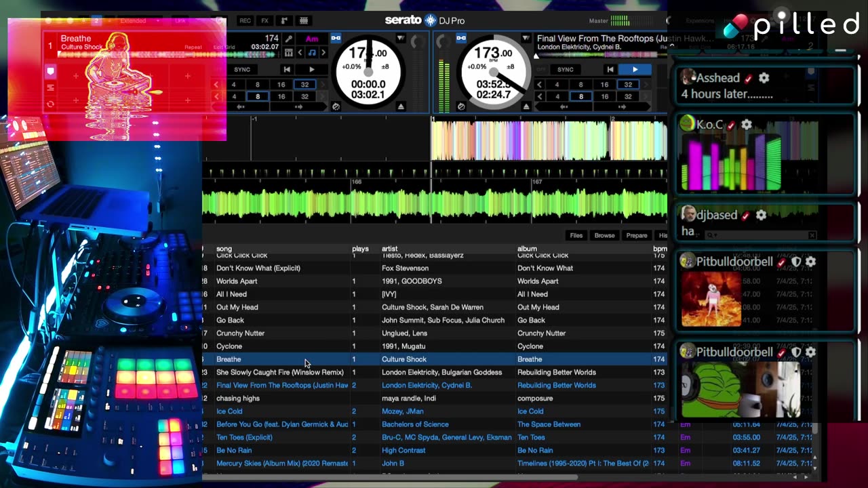Eject the track from the left deck

pyautogui.click(x=401, y=107)
